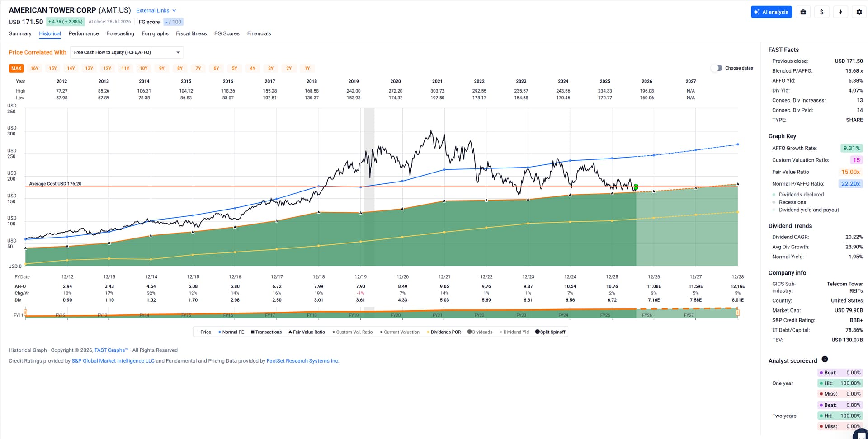Select the 16Y time range
This screenshot has height=439, width=868.
tap(34, 68)
